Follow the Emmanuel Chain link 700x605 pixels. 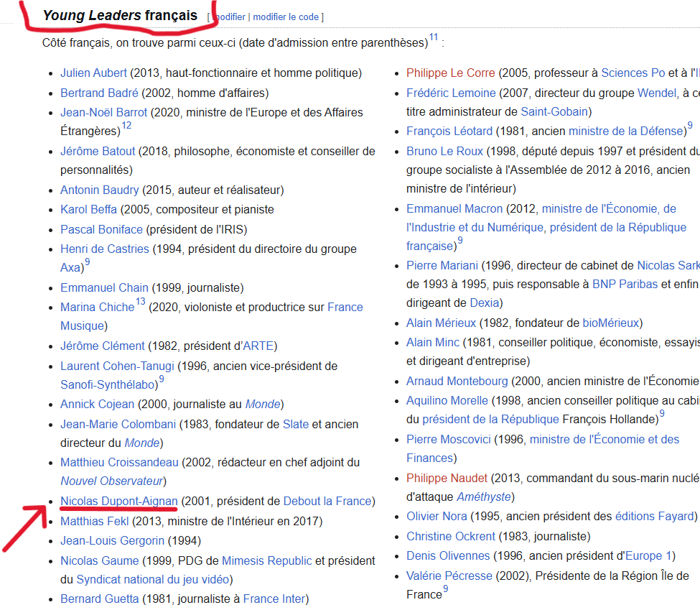click(104, 287)
